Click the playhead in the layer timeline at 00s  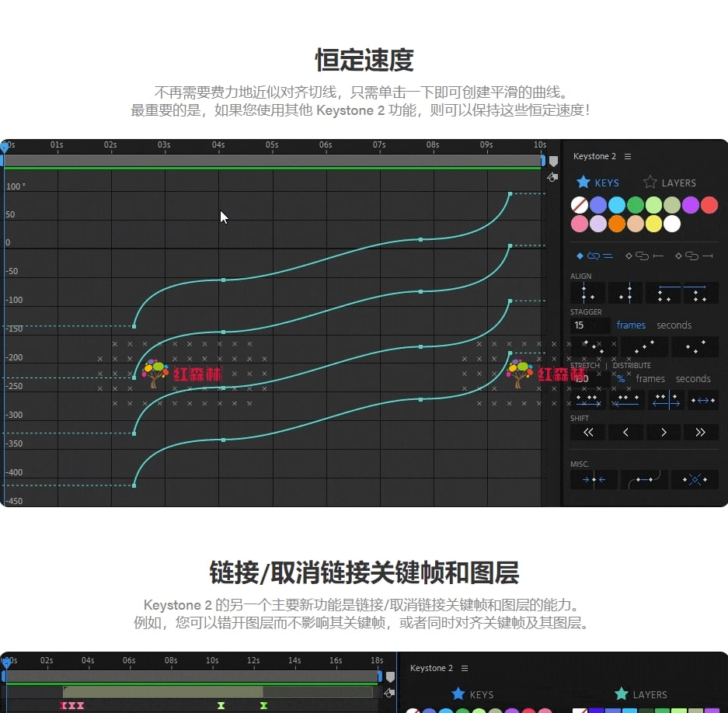pyautogui.click(x=6, y=663)
